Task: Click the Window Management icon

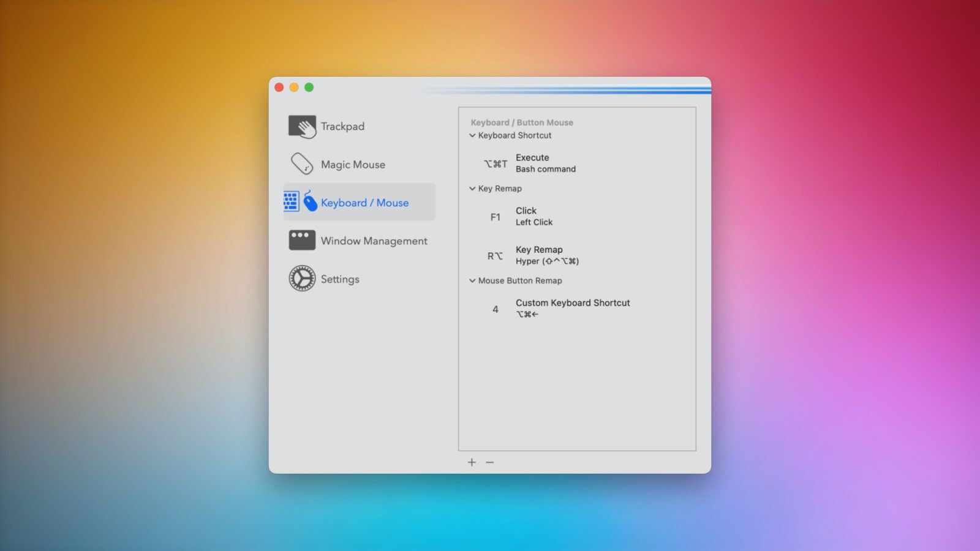Action: click(302, 240)
